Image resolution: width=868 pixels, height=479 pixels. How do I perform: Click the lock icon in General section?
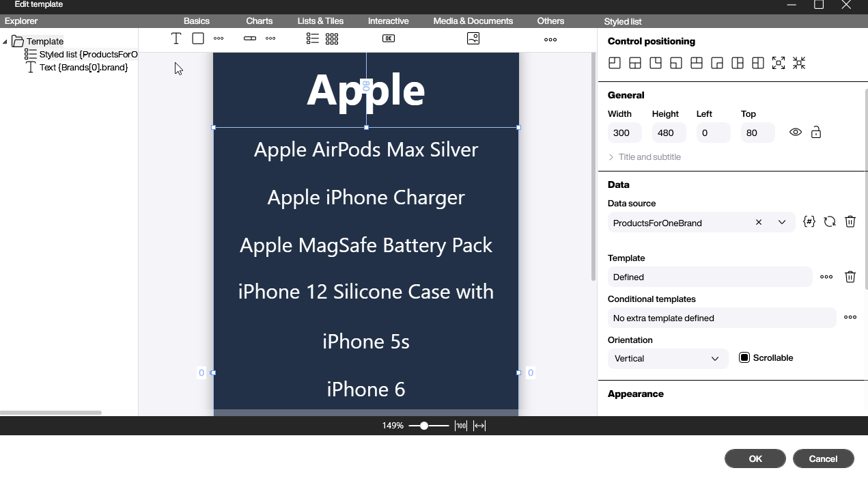pyautogui.click(x=815, y=132)
